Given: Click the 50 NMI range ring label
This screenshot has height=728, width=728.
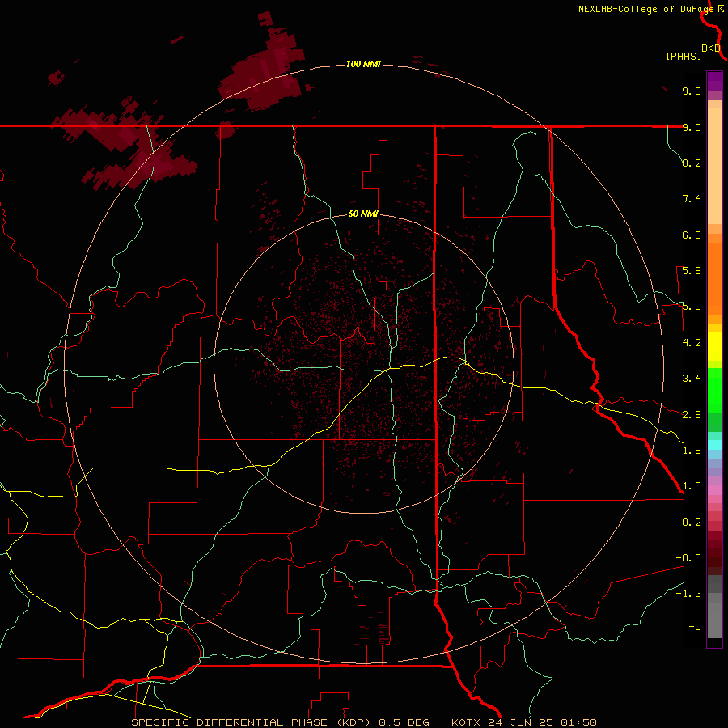Looking at the screenshot, I should [x=363, y=214].
